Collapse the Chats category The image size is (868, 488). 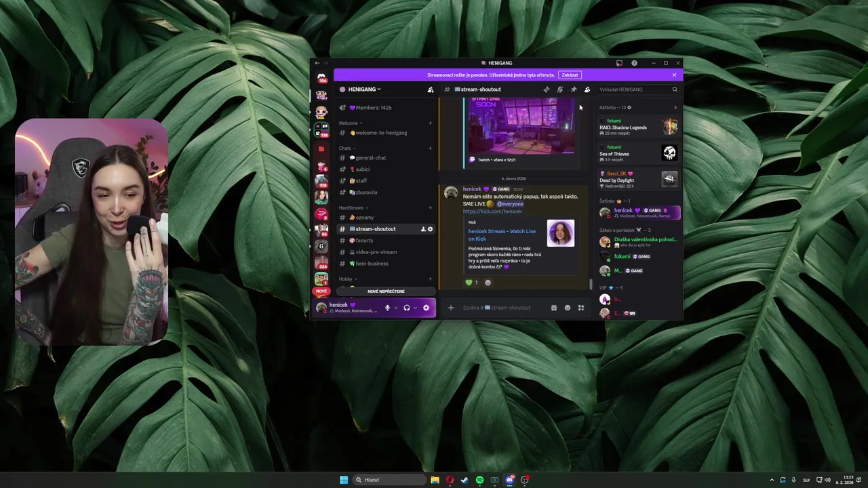[347, 148]
